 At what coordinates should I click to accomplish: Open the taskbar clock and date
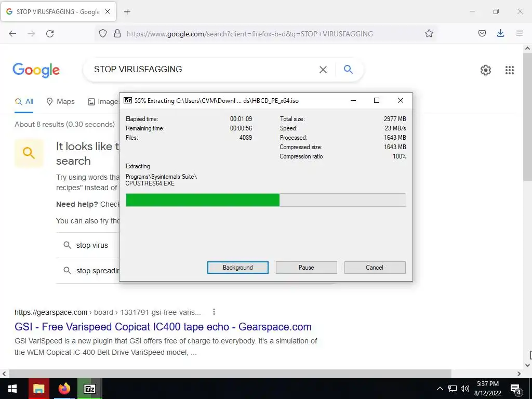[x=487, y=389]
